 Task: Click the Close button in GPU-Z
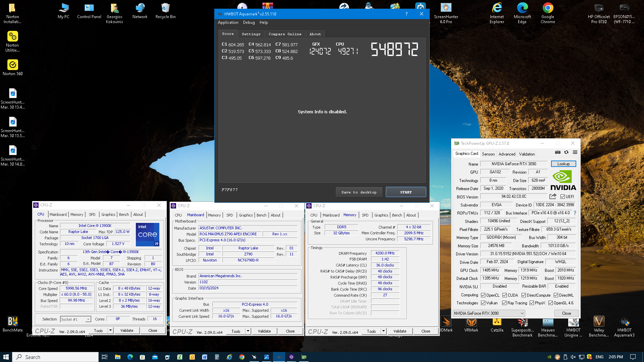click(x=567, y=313)
